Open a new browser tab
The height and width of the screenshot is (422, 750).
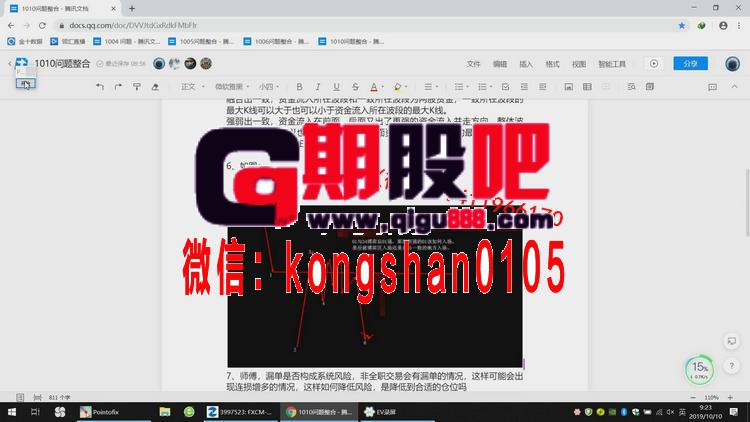coord(132,8)
